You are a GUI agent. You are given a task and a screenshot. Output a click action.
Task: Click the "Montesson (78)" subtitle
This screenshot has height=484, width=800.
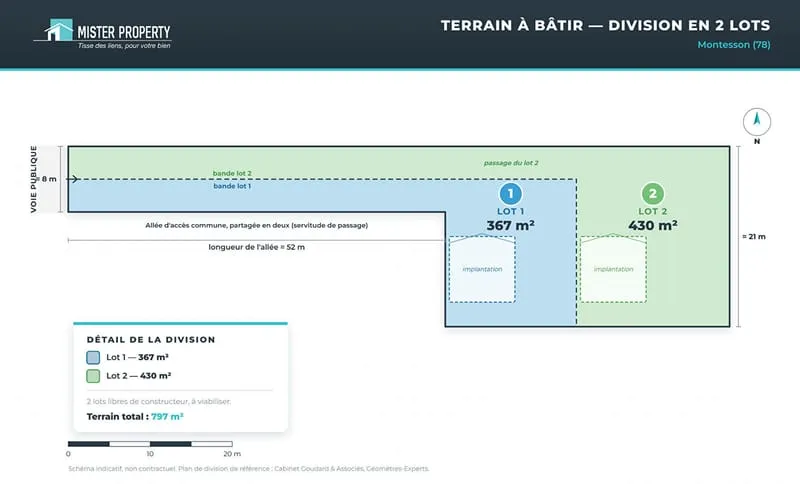(x=734, y=45)
